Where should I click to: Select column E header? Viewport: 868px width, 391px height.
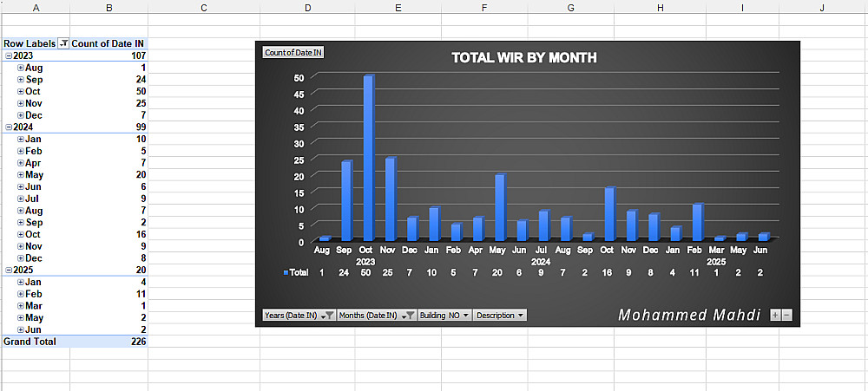click(x=398, y=7)
